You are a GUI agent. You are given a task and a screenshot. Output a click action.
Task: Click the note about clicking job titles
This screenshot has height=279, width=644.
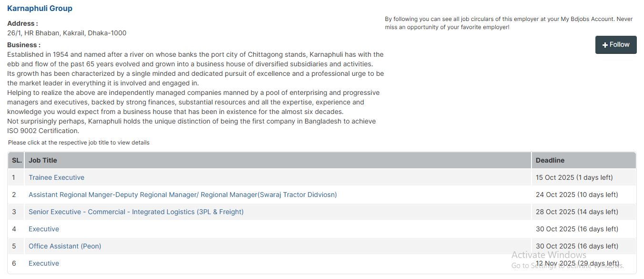click(78, 142)
